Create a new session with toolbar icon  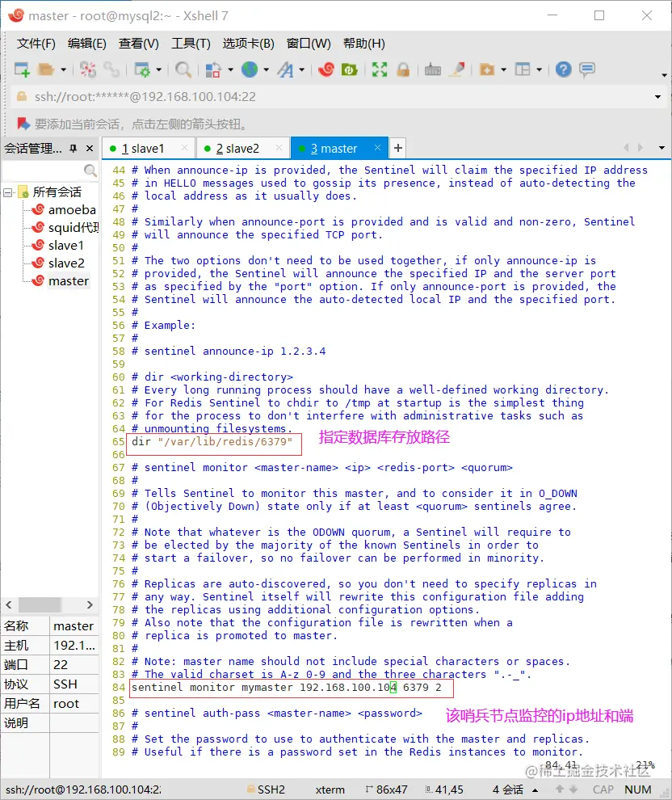(22, 69)
